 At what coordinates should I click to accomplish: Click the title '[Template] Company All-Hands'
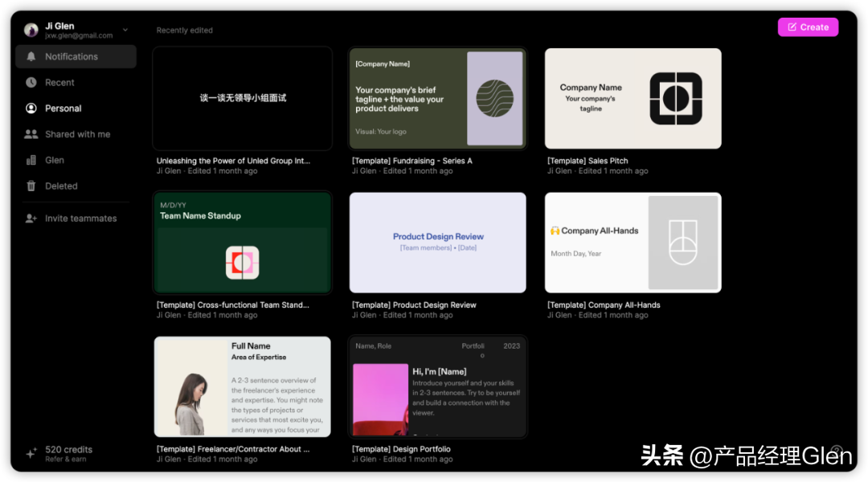pos(604,305)
